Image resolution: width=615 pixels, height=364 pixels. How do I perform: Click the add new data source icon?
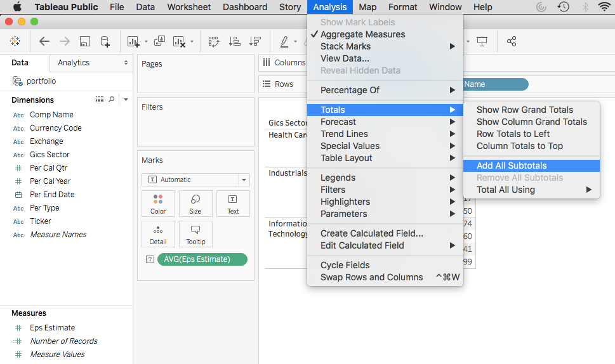(105, 41)
